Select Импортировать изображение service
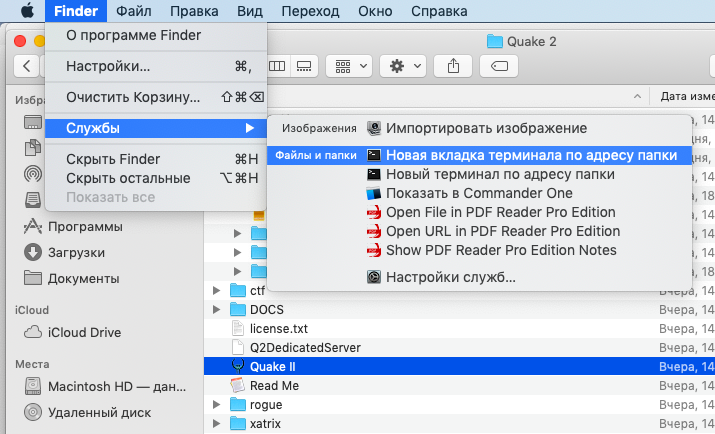 coord(479,128)
